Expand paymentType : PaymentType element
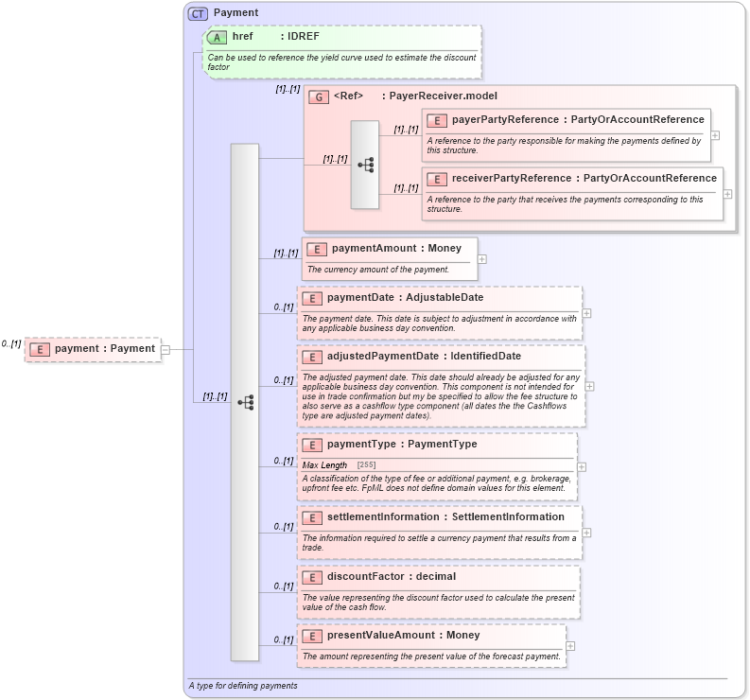Image resolution: width=750 pixels, height=700 pixels. coord(581,467)
